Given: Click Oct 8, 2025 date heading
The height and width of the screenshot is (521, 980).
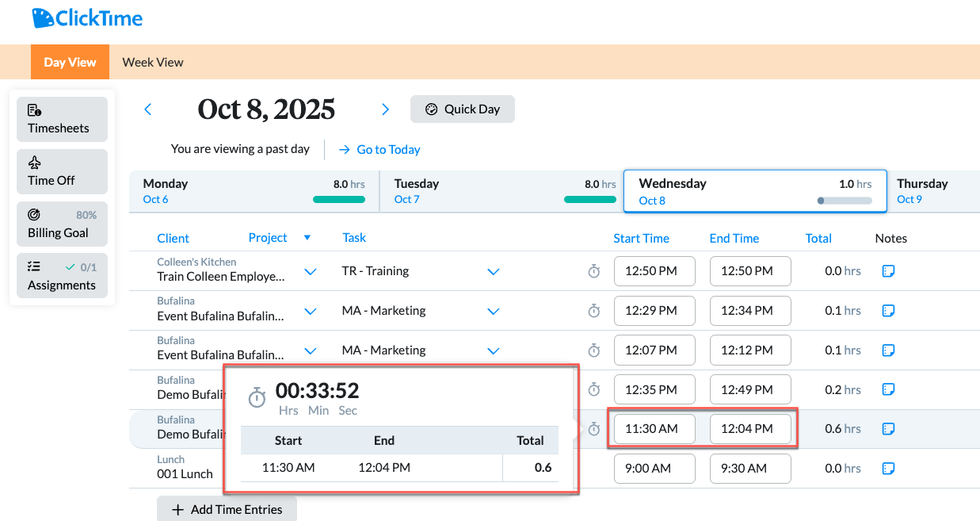Looking at the screenshot, I should pos(266,109).
